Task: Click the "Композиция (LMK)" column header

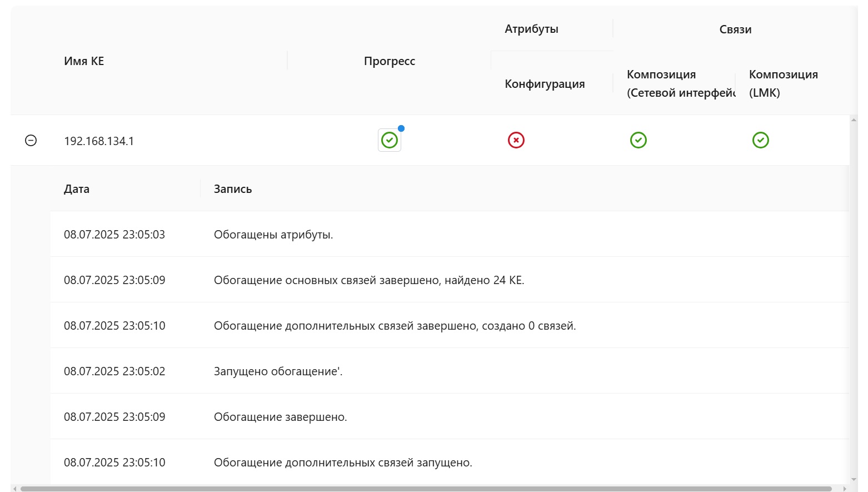Action: [x=783, y=83]
